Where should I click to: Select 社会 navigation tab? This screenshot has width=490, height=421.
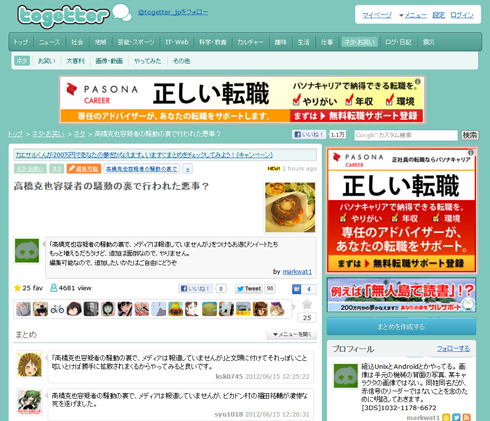(x=77, y=42)
